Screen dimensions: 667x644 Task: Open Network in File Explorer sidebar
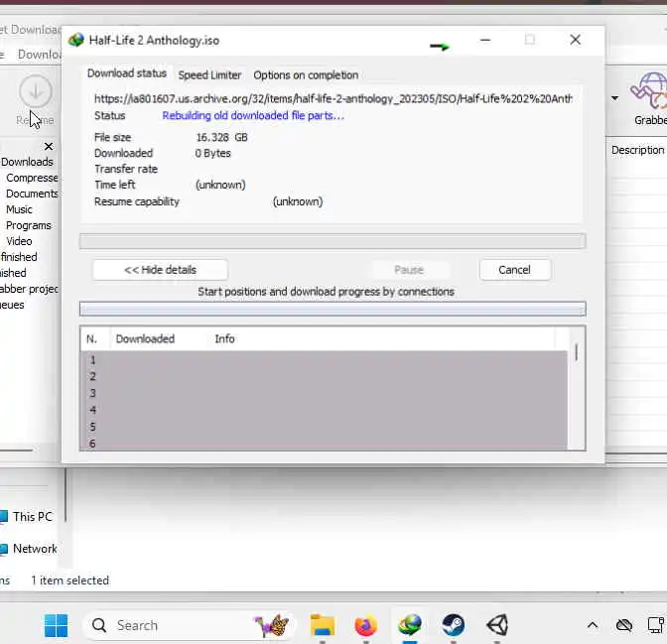[x=29, y=549]
